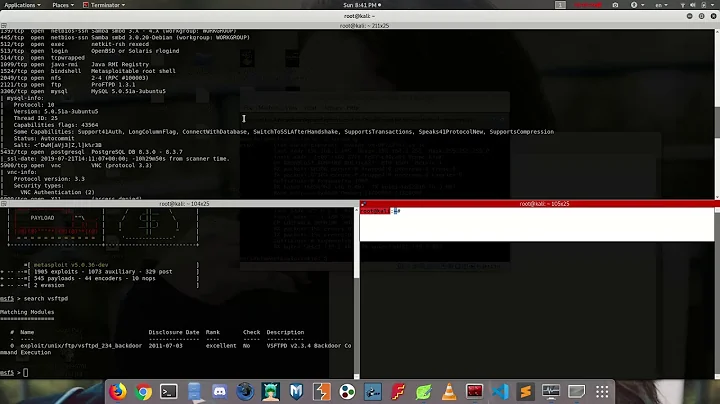Show all applications grid
The height and width of the screenshot is (404, 720).
(x=602, y=392)
